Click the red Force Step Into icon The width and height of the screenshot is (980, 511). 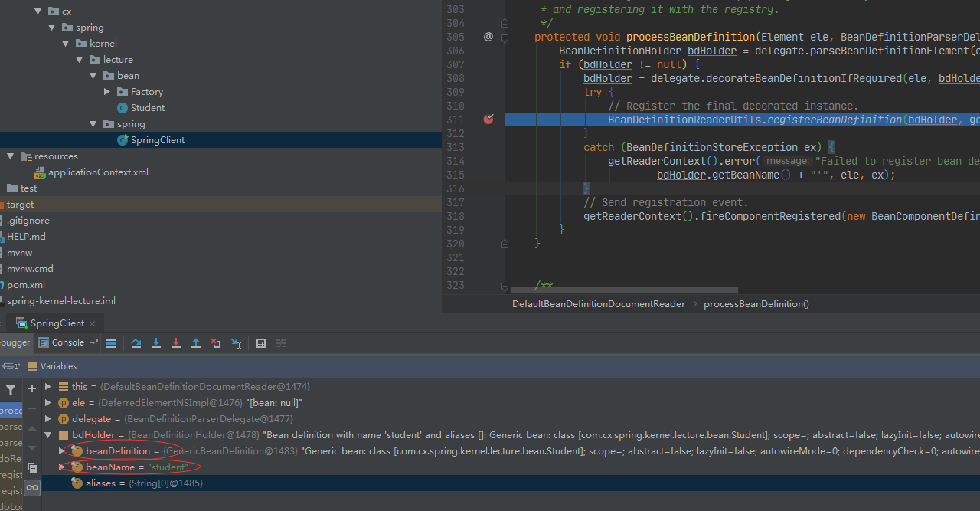(x=176, y=343)
